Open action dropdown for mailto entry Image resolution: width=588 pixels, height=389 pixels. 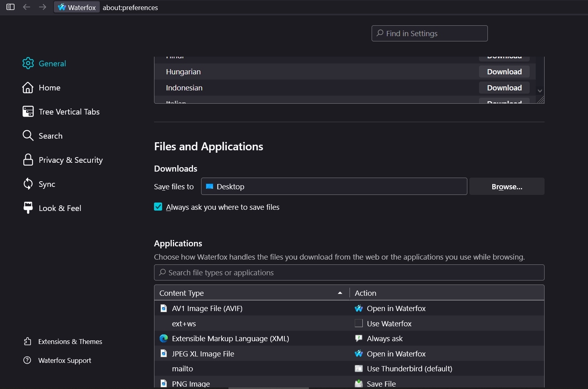tap(446, 369)
